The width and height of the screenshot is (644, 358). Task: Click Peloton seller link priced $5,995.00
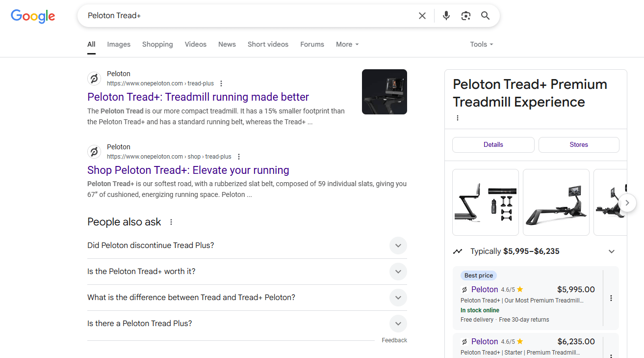click(x=485, y=290)
